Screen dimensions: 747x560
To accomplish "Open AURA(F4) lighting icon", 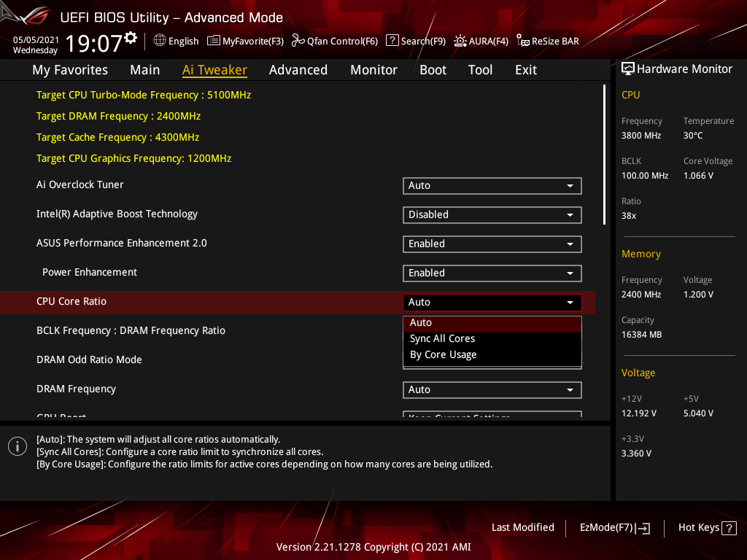I will point(460,41).
